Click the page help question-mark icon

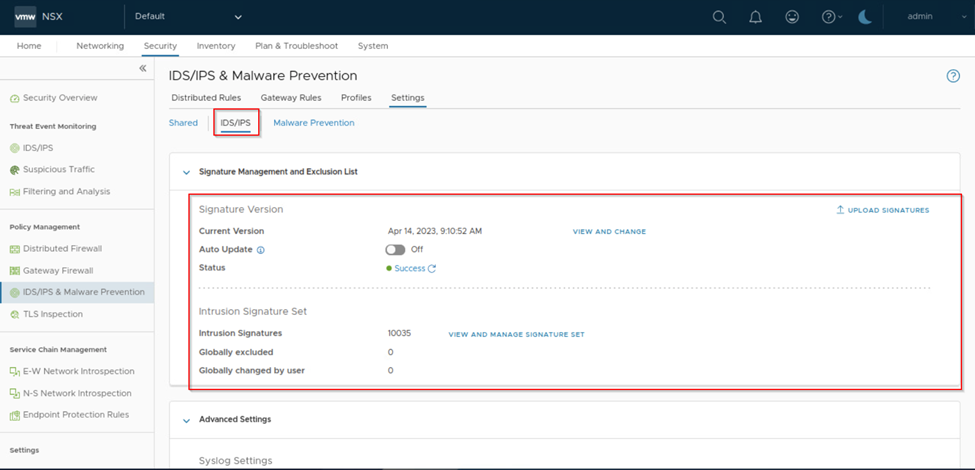952,76
